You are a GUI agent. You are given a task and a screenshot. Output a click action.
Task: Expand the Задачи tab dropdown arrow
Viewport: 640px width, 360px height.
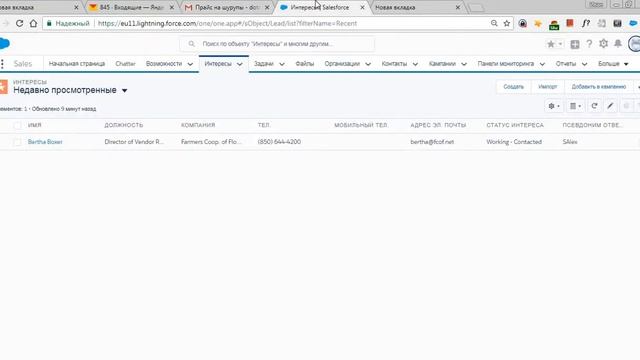pyautogui.click(x=282, y=64)
